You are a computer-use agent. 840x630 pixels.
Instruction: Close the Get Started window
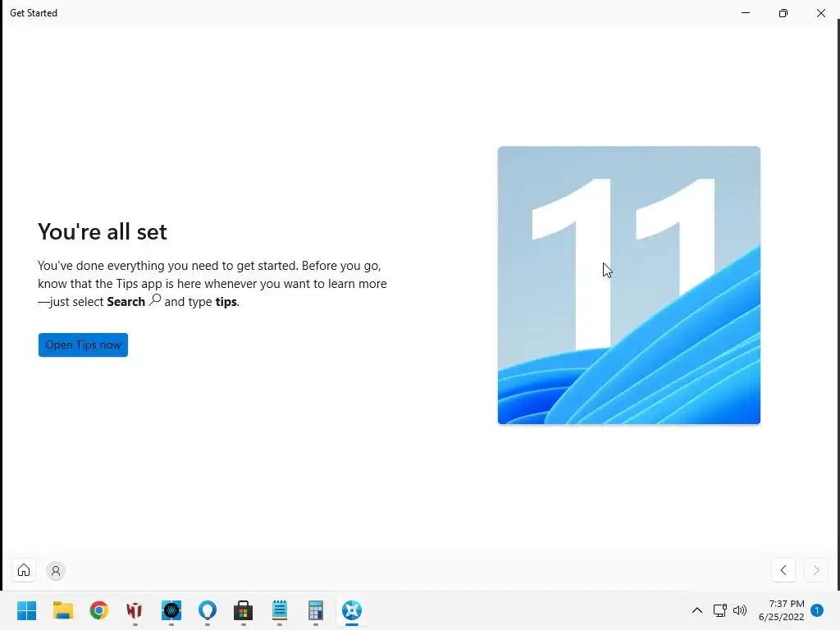click(820, 13)
